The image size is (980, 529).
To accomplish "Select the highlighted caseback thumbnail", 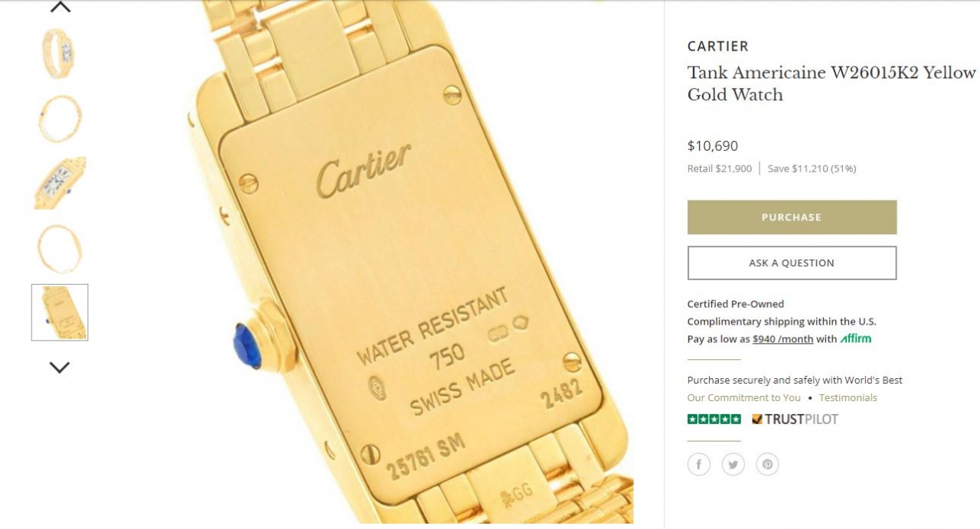I will (x=60, y=312).
